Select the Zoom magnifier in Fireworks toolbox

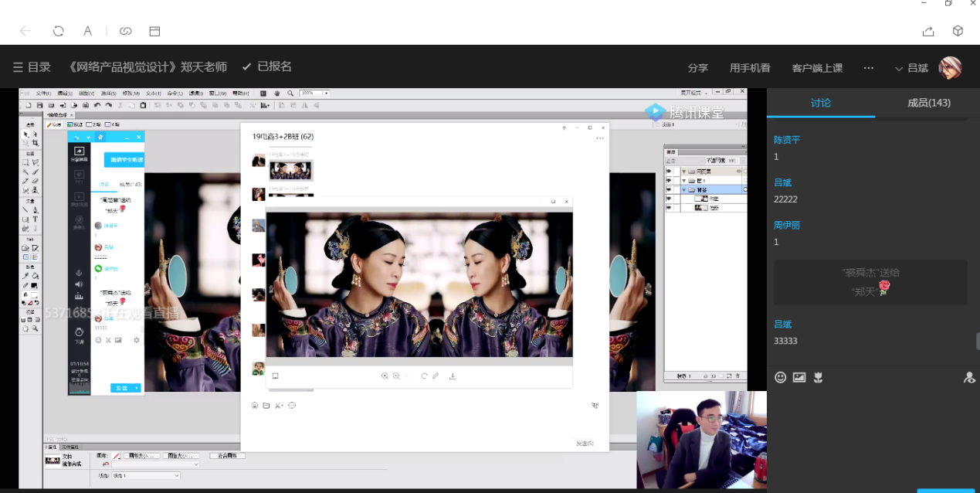[x=36, y=328]
